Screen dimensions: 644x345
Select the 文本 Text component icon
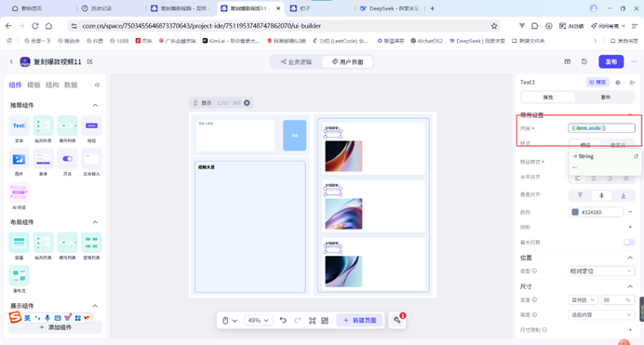[19, 126]
